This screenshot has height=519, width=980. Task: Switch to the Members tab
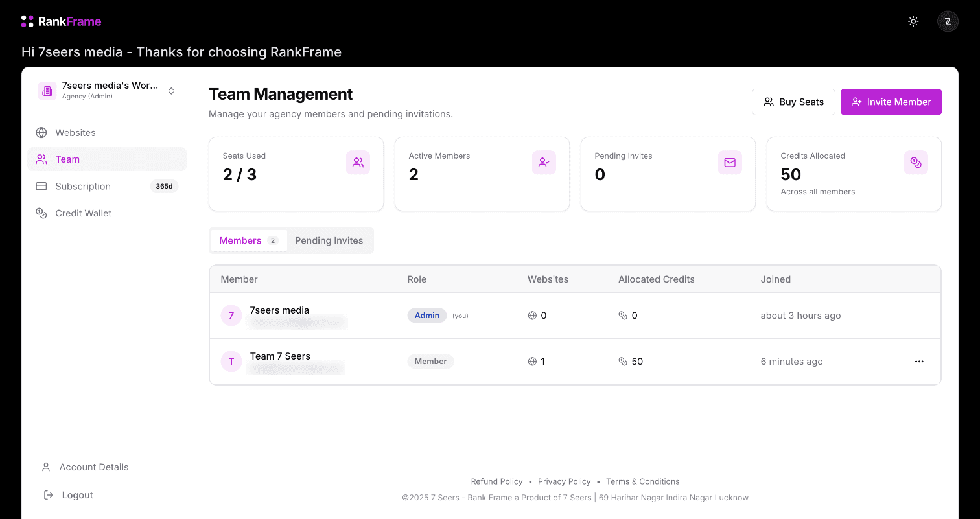tap(249, 240)
